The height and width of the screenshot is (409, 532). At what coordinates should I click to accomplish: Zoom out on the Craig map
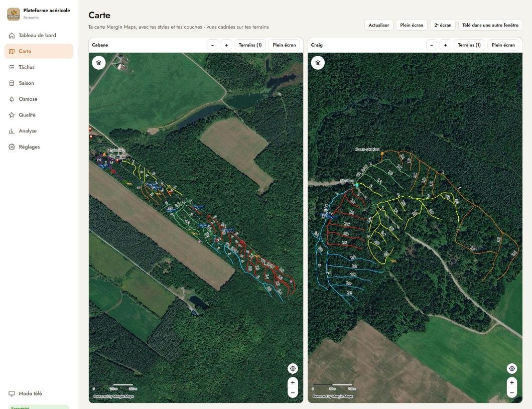click(512, 393)
